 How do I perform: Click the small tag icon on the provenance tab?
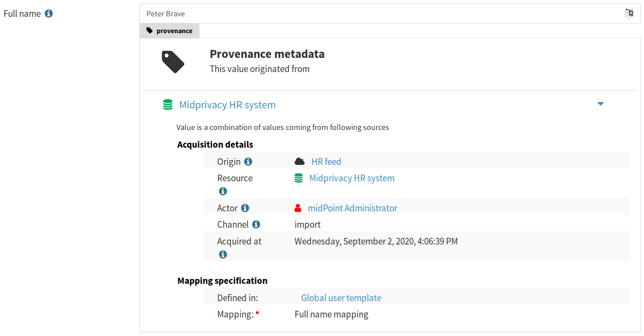149,31
